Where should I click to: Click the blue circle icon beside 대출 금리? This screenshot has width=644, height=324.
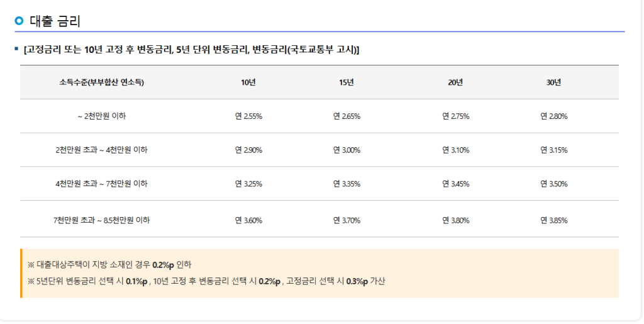(x=19, y=21)
